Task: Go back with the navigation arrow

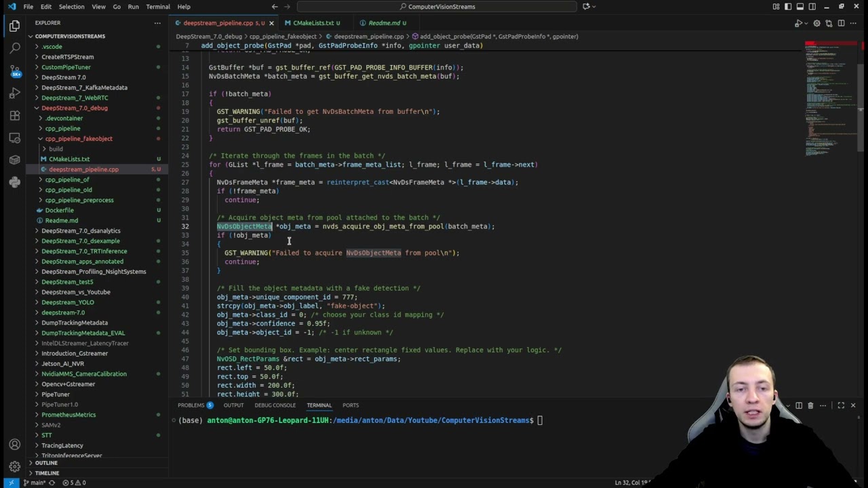Action: (274, 7)
